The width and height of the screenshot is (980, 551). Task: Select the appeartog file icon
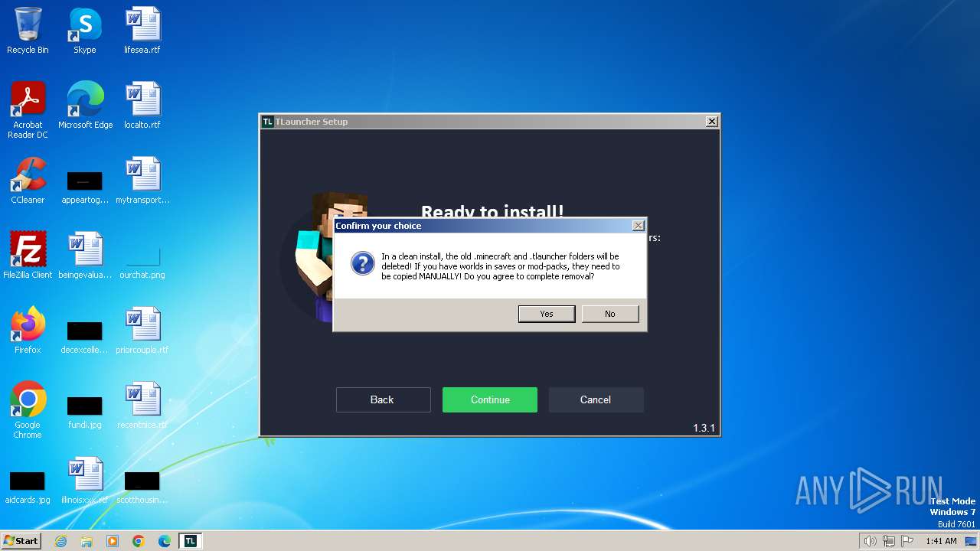[x=85, y=187]
